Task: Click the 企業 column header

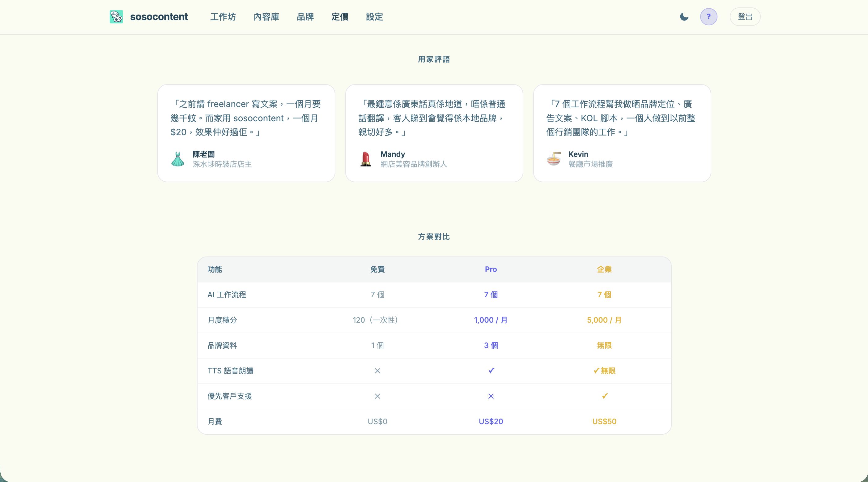Action: pyautogui.click(x=604, y=269)
